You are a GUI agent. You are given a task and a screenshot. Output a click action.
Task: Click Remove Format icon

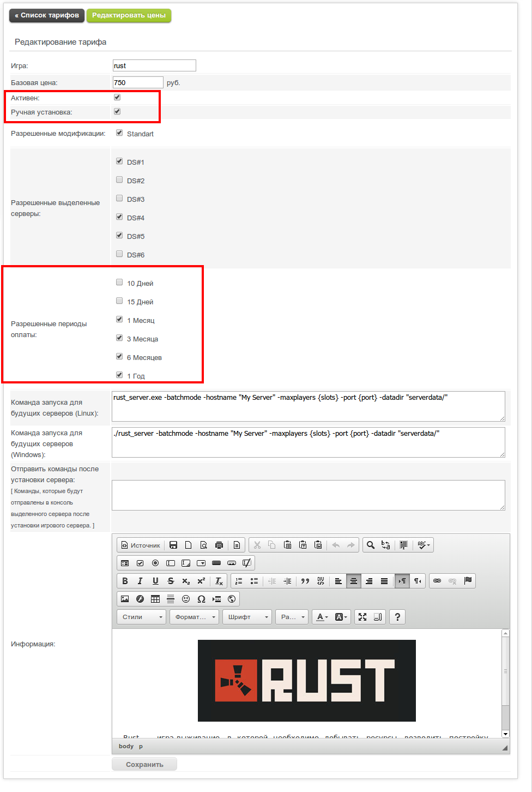[x=219, y=581]
